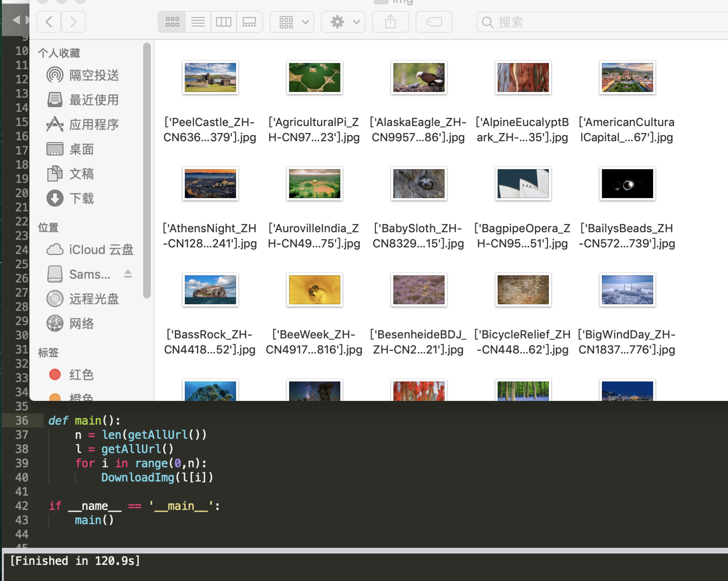Switch to icon view mode
728x581 pixels.
pos(172,22)
